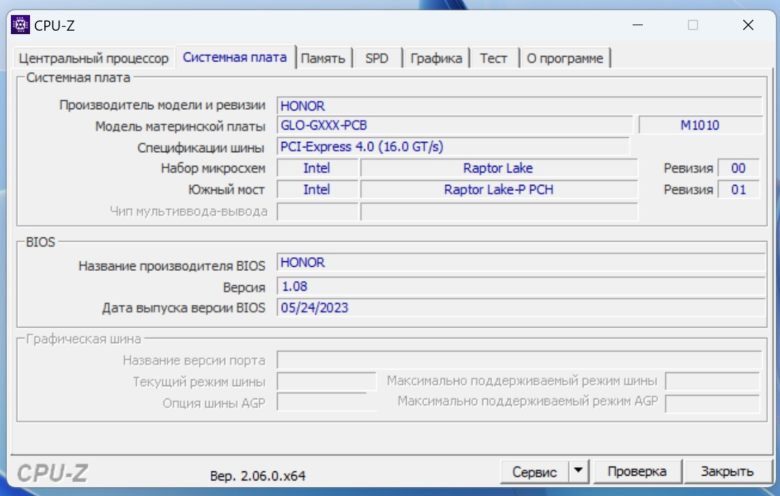780x496 pixels.
Task: Click the BIOS vendor HONOR field
Action: click(x=520, y=262)
